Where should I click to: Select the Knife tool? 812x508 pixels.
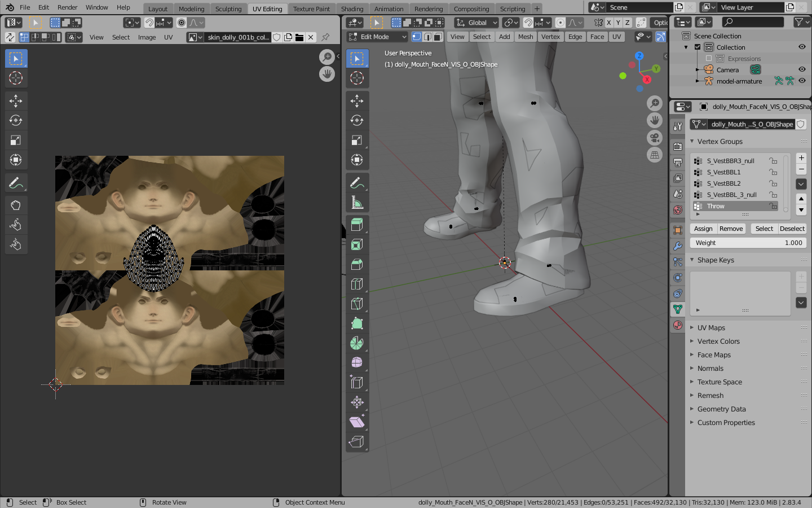click(357, 304)
